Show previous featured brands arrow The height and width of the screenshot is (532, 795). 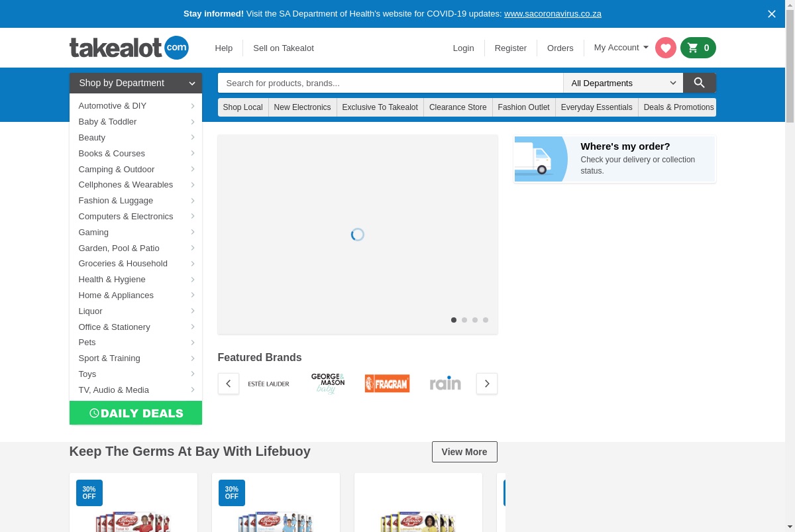pyautogui.click(x=229, y=384)
